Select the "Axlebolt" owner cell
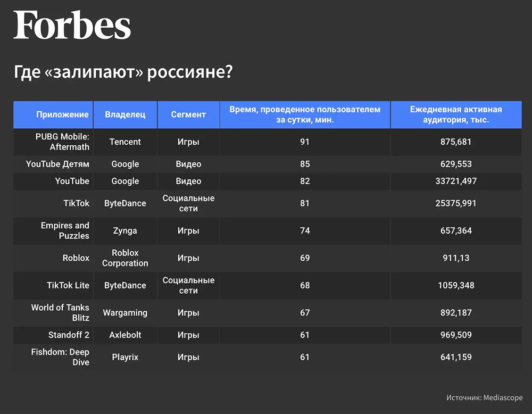 (x=125, y=335)
